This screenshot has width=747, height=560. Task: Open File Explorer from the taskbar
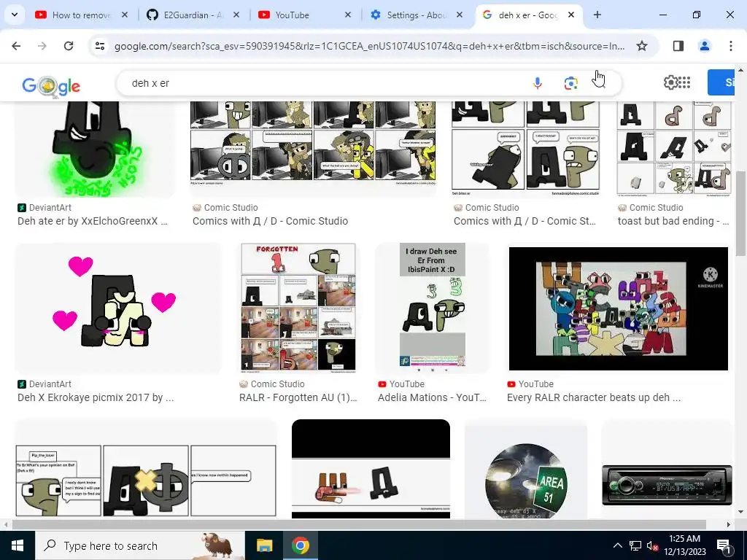tap(264, 545)
